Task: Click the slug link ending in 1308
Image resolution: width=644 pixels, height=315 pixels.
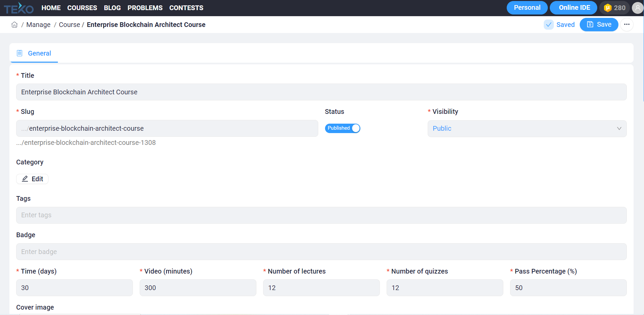Action: tap(86, 143)
